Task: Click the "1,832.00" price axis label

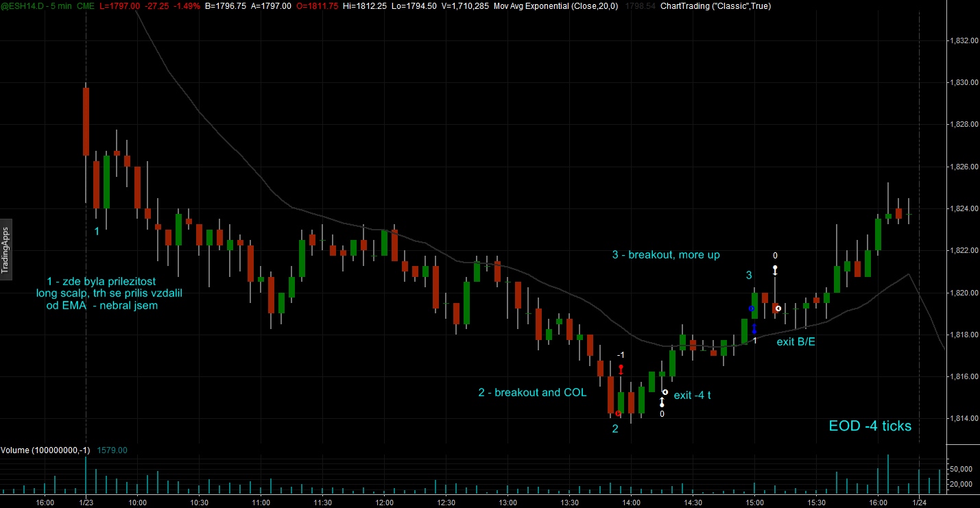Action: [x=963, y=41]
